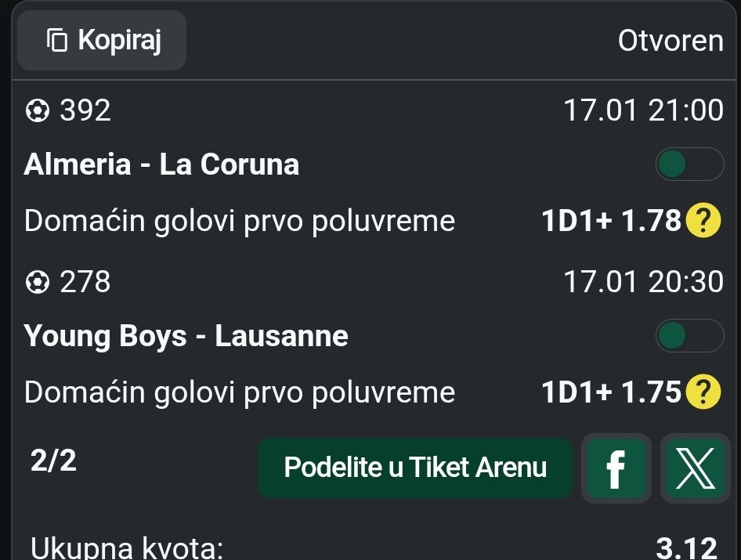Click the 2/2 selections counter

[53, 462]
